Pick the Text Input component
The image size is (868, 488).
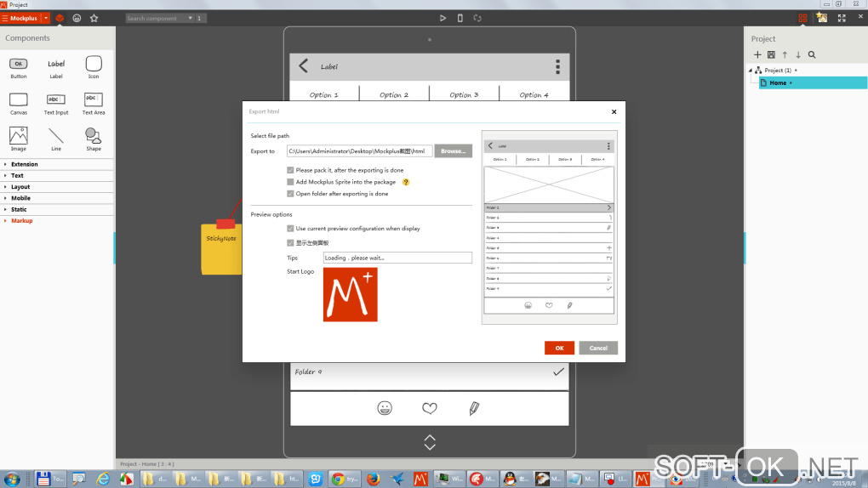coord(56,104)
